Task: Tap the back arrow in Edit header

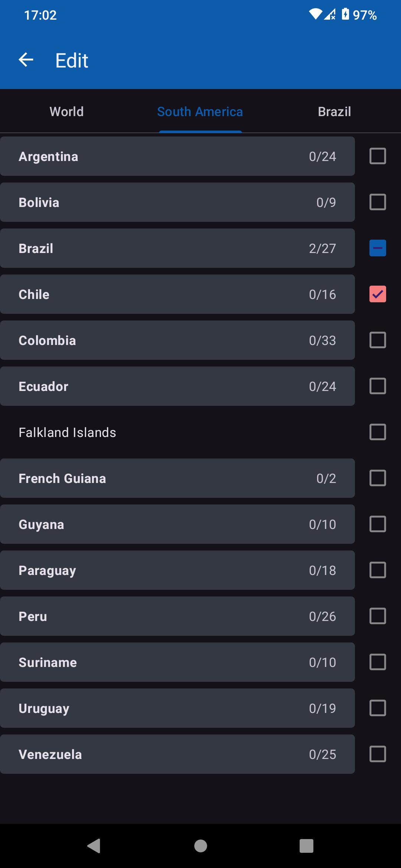Action: 26,60
